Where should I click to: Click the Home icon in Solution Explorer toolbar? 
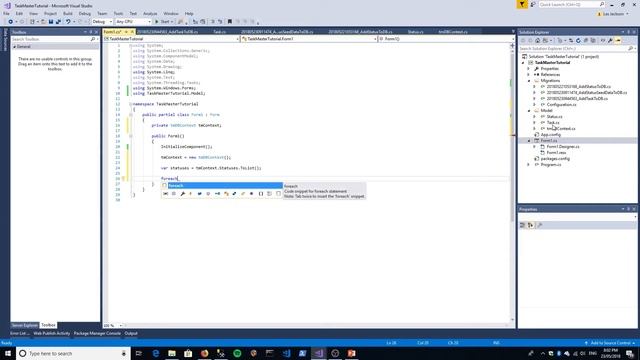point(538,40)
